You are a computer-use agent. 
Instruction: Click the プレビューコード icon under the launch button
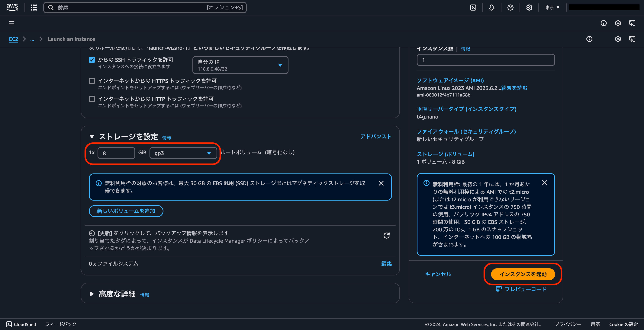[499, 289]
